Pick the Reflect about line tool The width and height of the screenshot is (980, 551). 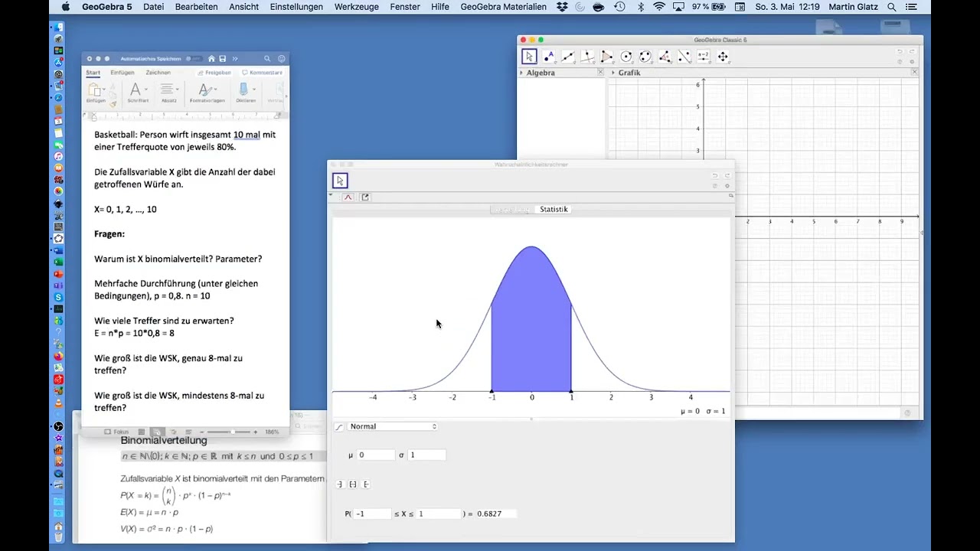pos(684,57)
